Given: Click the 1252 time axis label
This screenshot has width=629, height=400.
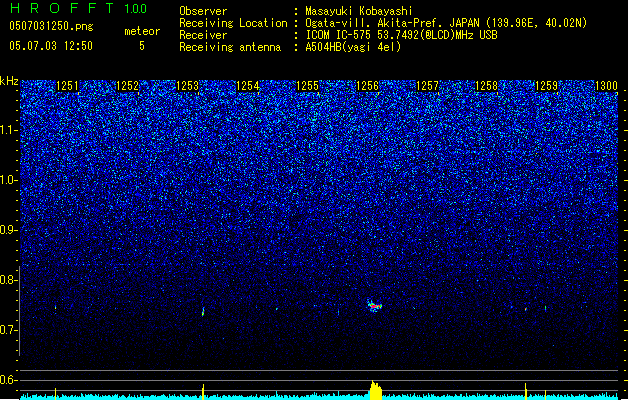Looking at the screenshot, I should click(127, 86).
